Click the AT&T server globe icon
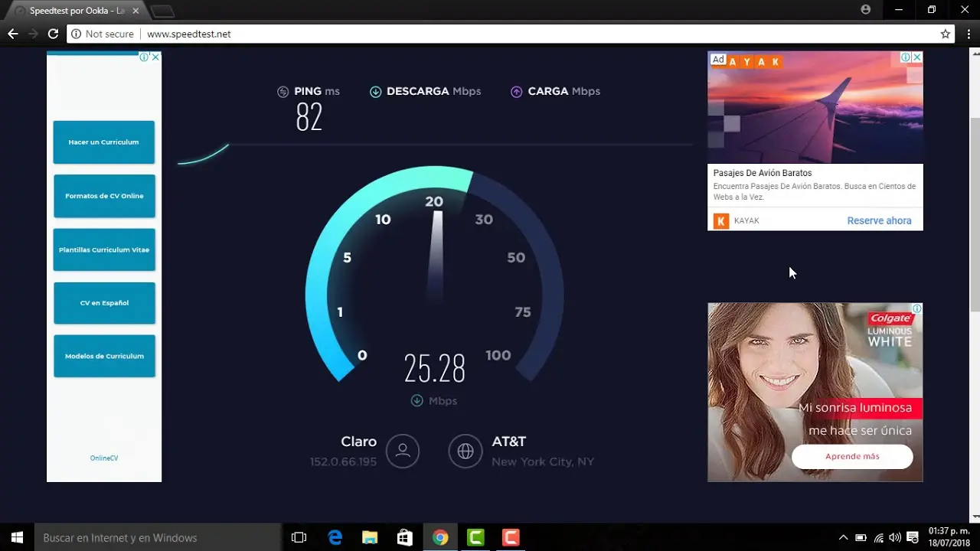The image size is (980, 551). click(465, 451)
